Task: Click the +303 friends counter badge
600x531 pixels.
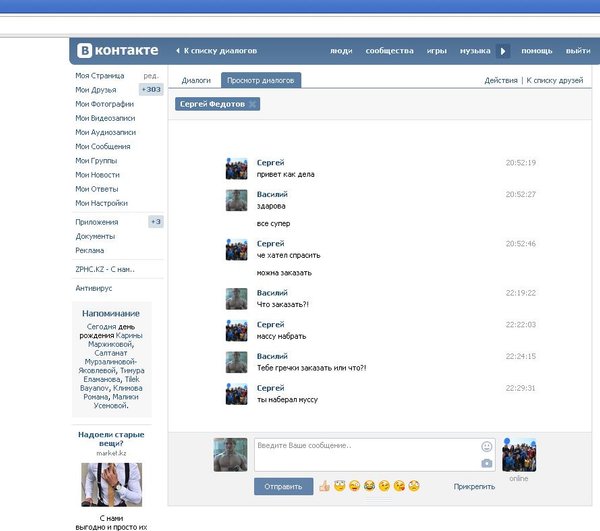Action: coord(151,90)
